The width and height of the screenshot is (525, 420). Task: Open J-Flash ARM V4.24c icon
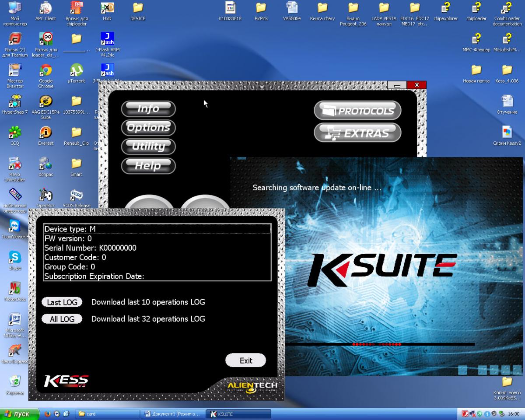[x=107, y=45]
